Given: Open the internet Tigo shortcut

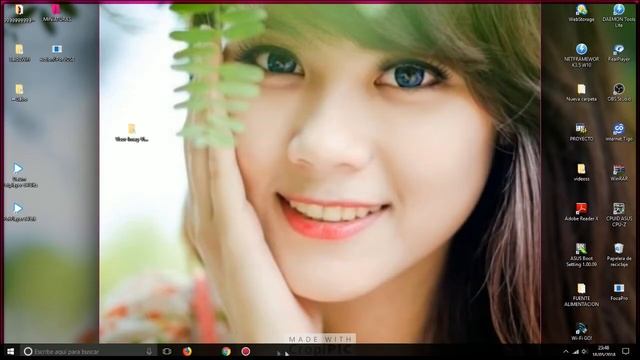Looking at the screenshot, I should point(619,132).
